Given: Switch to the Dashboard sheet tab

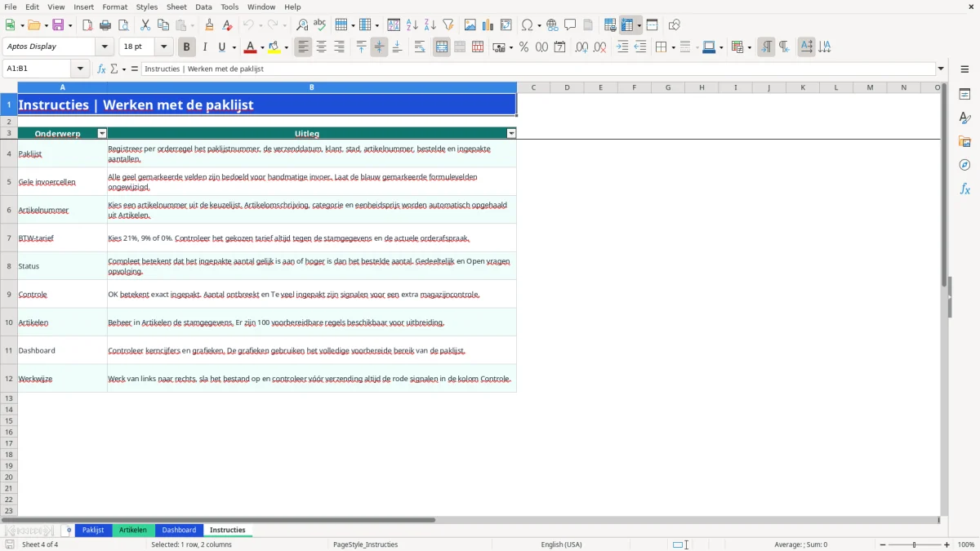Looking at the screenshot, I should (179, 530).
